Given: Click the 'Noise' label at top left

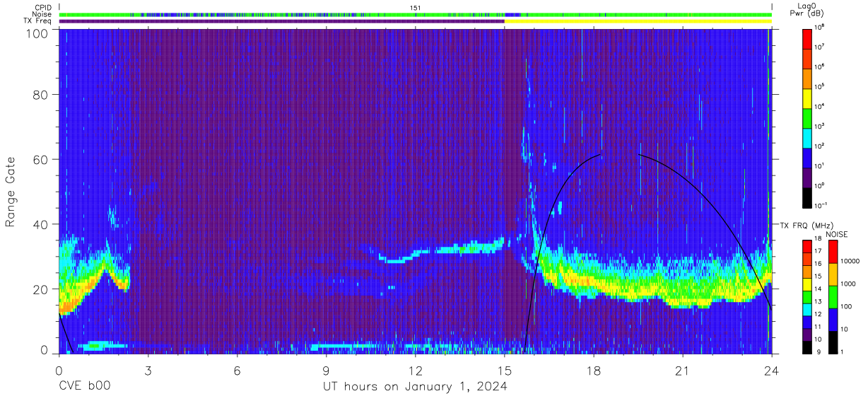Looking at the screenshot, I should click(x=42, y=14).
